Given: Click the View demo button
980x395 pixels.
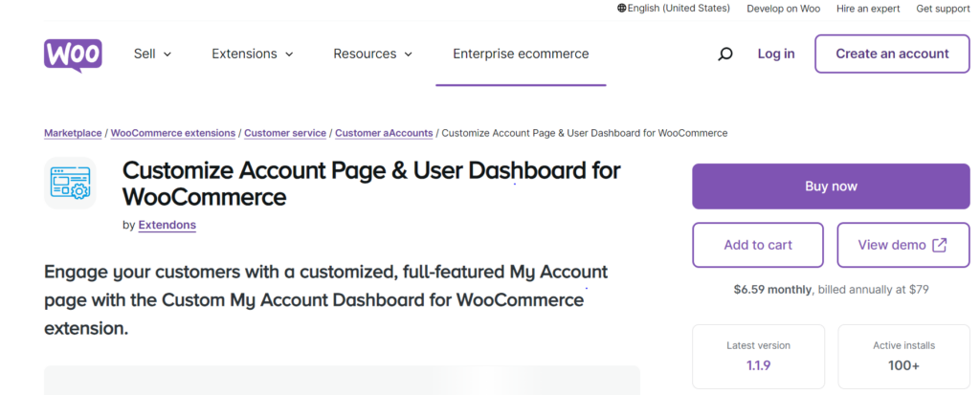Looking at the screenshot, I should (x=903, y=245).
